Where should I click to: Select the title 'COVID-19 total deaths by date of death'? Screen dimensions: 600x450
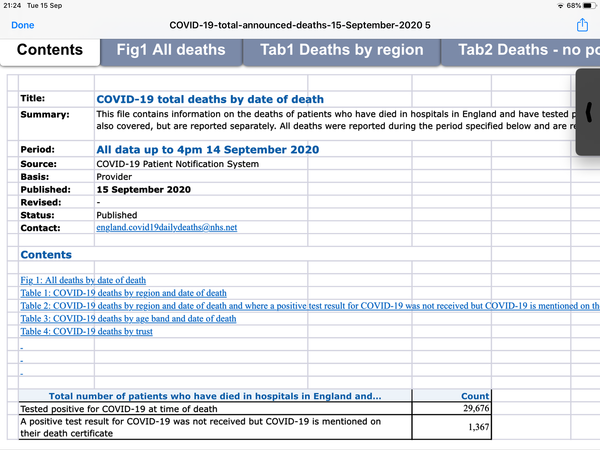210,99
